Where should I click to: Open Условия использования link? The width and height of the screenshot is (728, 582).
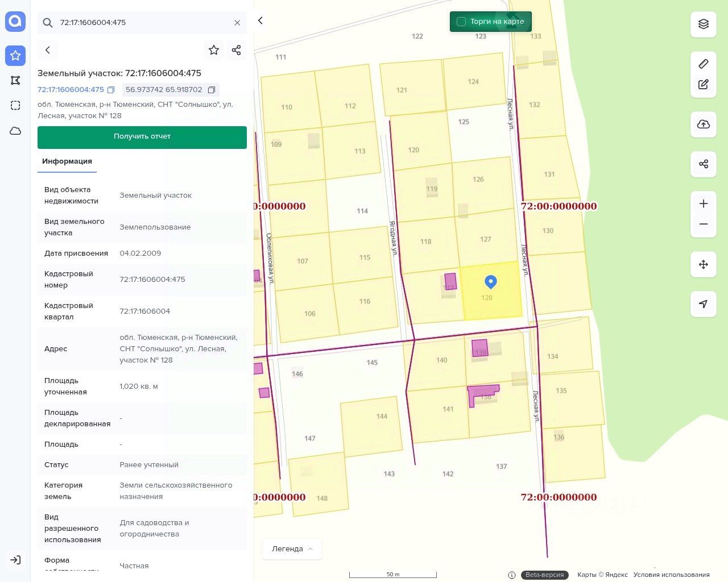[x=671, y=575]
